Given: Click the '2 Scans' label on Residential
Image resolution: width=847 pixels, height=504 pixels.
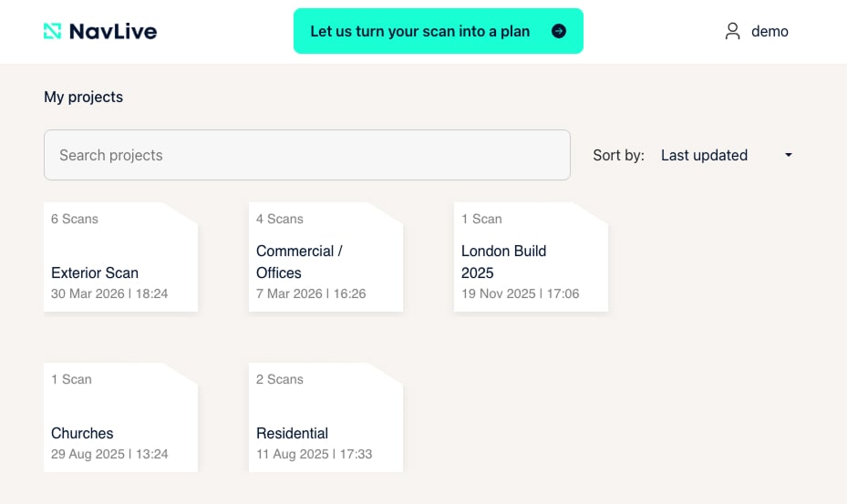Looking at the screenshot, I should tap(280, 379).
